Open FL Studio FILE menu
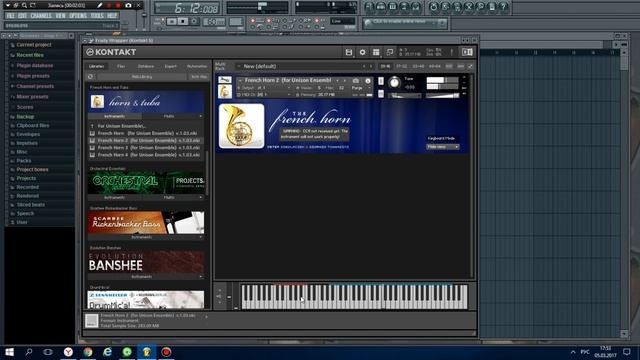Image resolution: width=640 pixels, height=360 pixels. coord(10,16)
